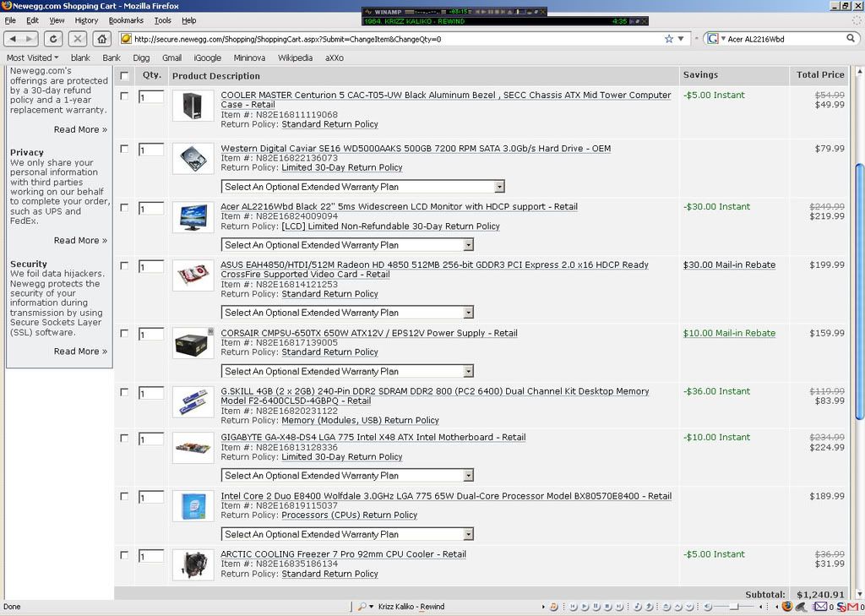Skip to next track in status bar player
This screenshot has height=616, width=865.
[619, 608]
